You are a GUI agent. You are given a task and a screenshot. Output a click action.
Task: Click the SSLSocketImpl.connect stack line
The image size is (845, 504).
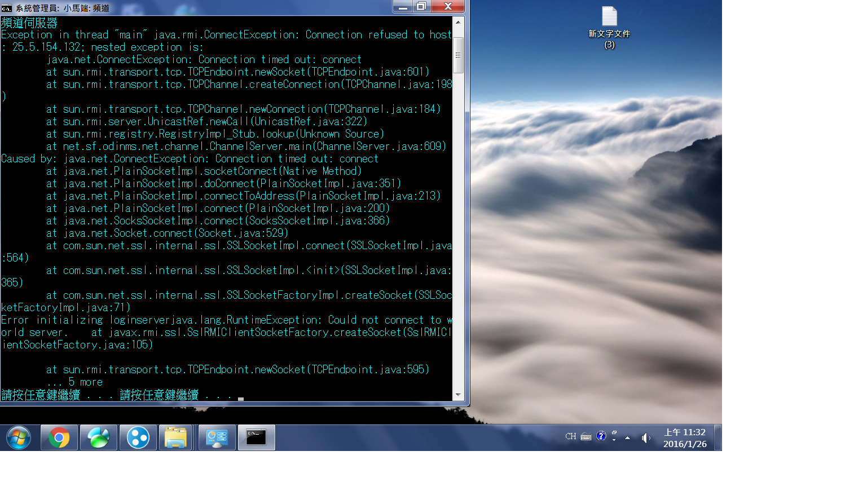point(249,246)
